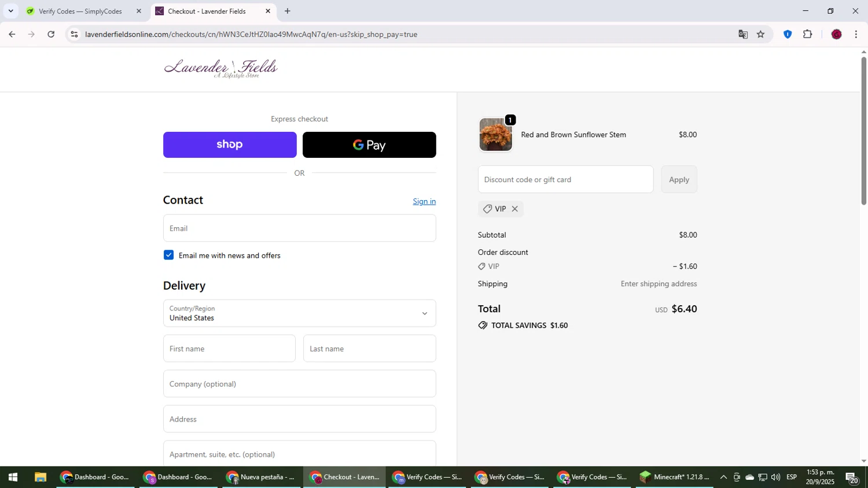This screenshot has height=488, width=868.
Task: Click the browser back arrow
Action: 12,35
